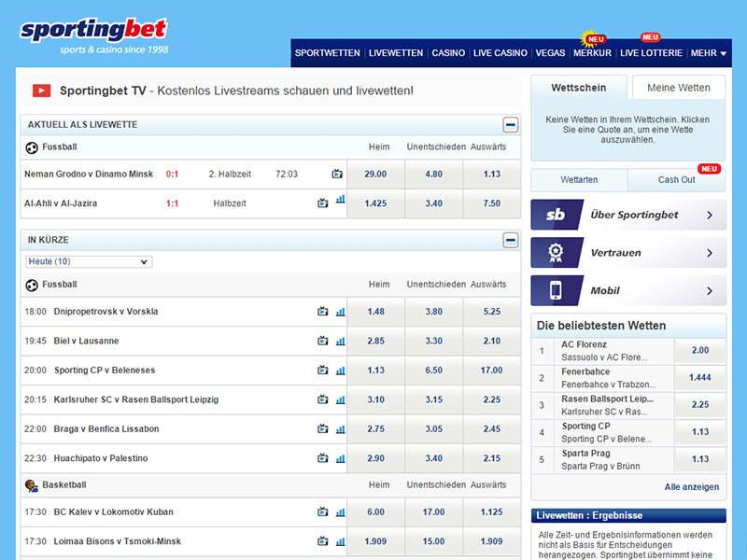Viewport: 747px width, 560px height.
Task: Click the Sportingbet TV livestream banner text
Action: [x=236, y=91]
